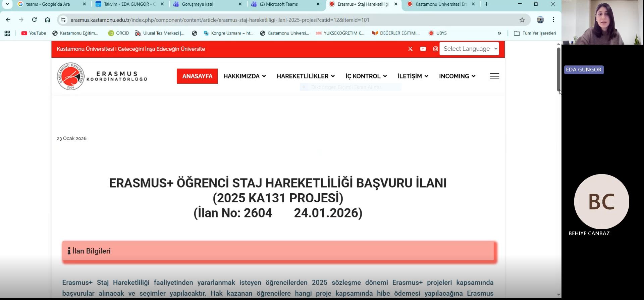Click the Kastamonu Üniversitesi header slogan text
The width and height of the screenshot is (644, 300).
click(x=131, y=49)
